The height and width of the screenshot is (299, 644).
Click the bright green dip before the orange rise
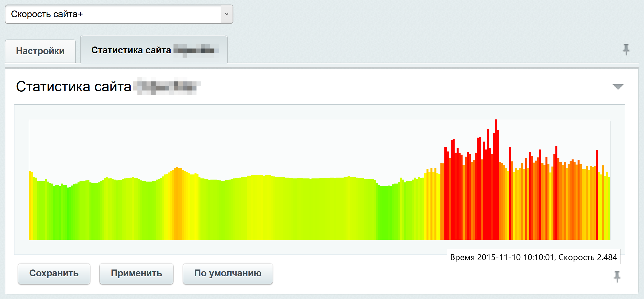[386, 213]
